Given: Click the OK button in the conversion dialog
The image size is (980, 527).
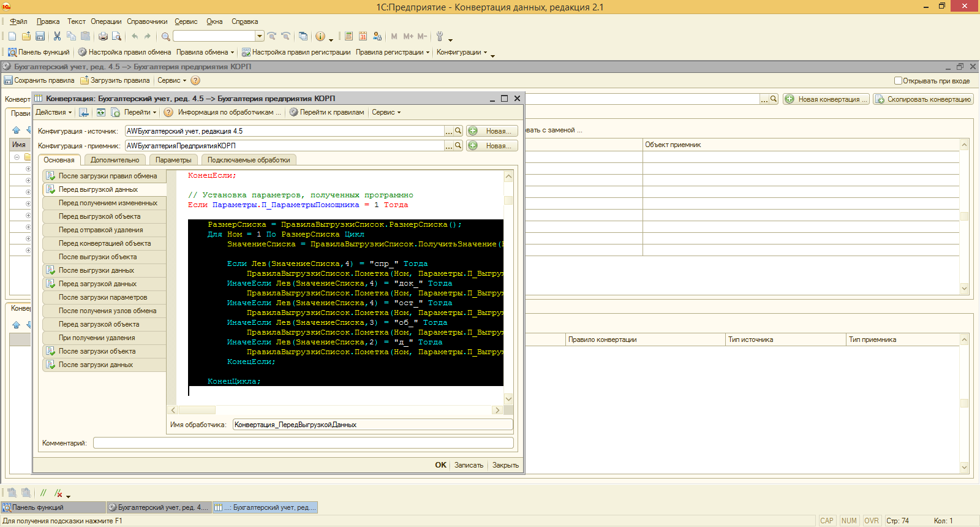Looking at the screenshot, I should [x=441, y=465].
